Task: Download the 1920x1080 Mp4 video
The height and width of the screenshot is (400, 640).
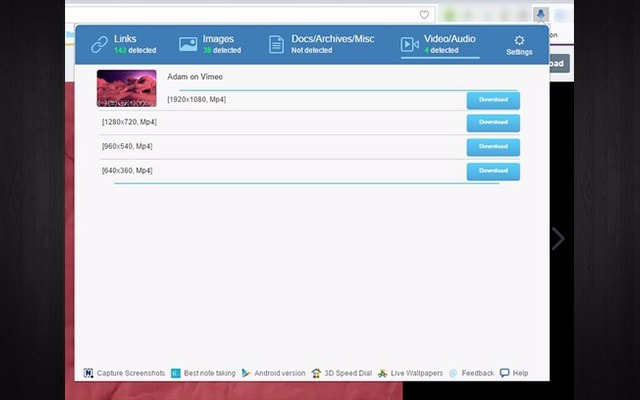Action: click(x=493, y=100)
